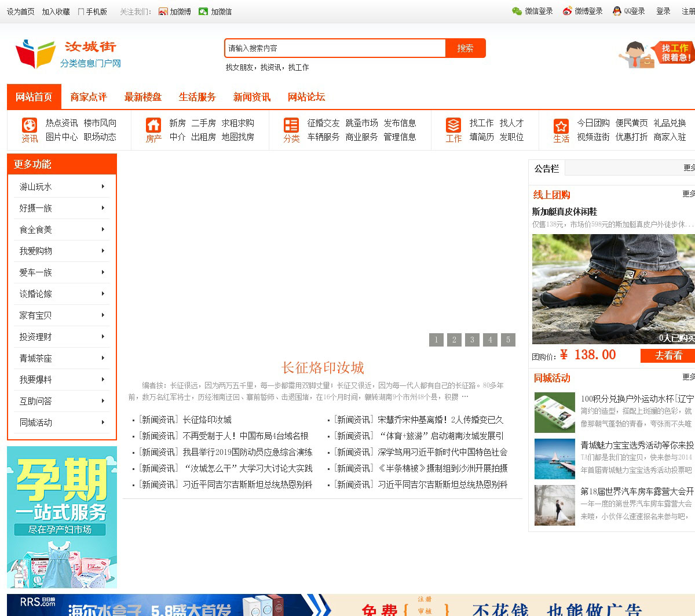Image resolution: width=695 pixels, height=616 pixels.
Task: Switch to the 最新楼盘 navigation tab
Action: (x=143, y=97)
